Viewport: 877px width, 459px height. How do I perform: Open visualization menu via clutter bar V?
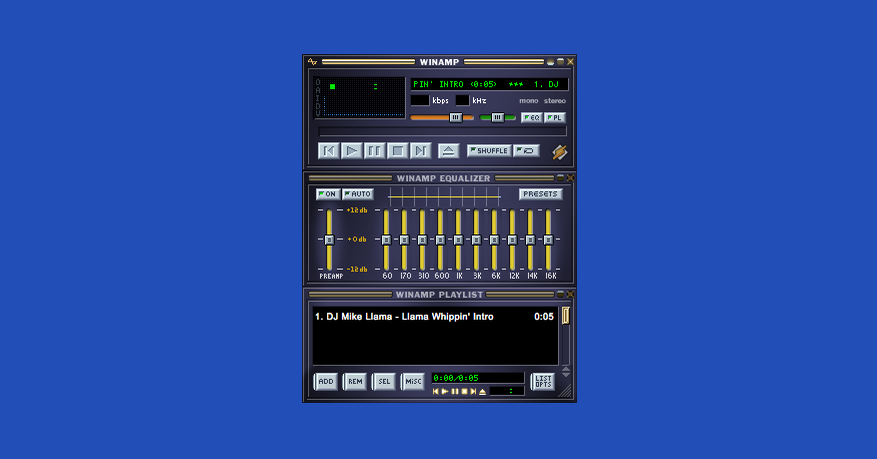(318, 113)
